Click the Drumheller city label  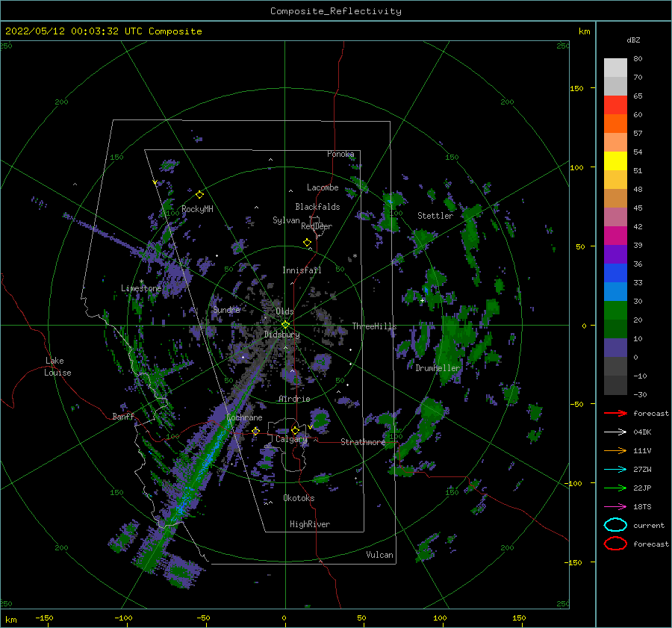click(x=438, y=368)
